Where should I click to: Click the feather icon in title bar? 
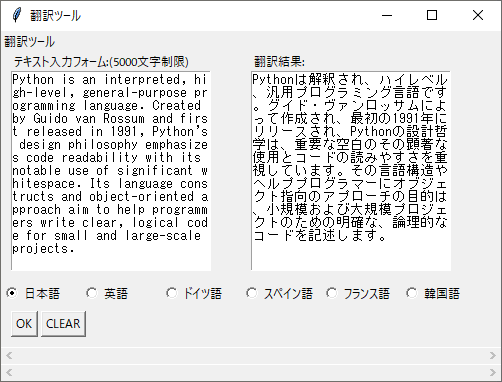tap(16, 15)
